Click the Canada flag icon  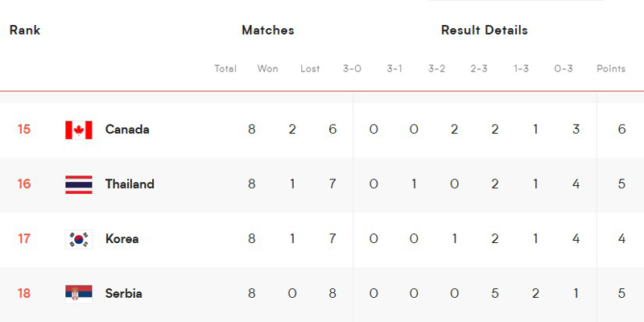pyautogui.click(x=78, y=130)
